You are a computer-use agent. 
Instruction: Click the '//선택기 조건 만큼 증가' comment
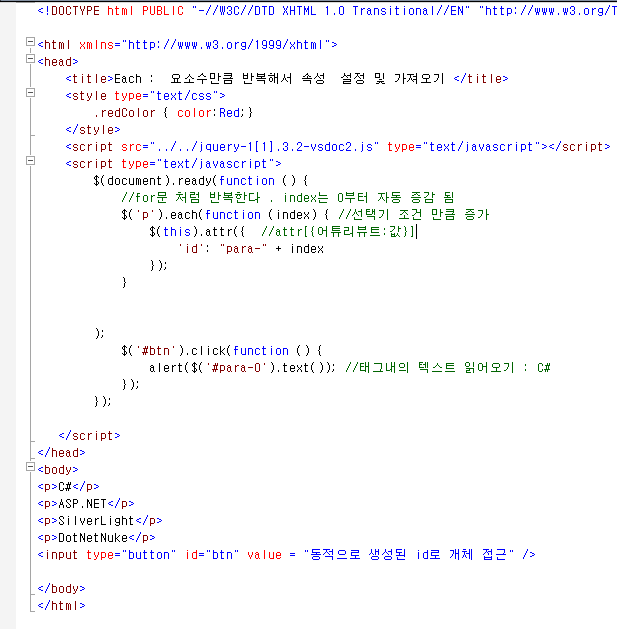414,215
